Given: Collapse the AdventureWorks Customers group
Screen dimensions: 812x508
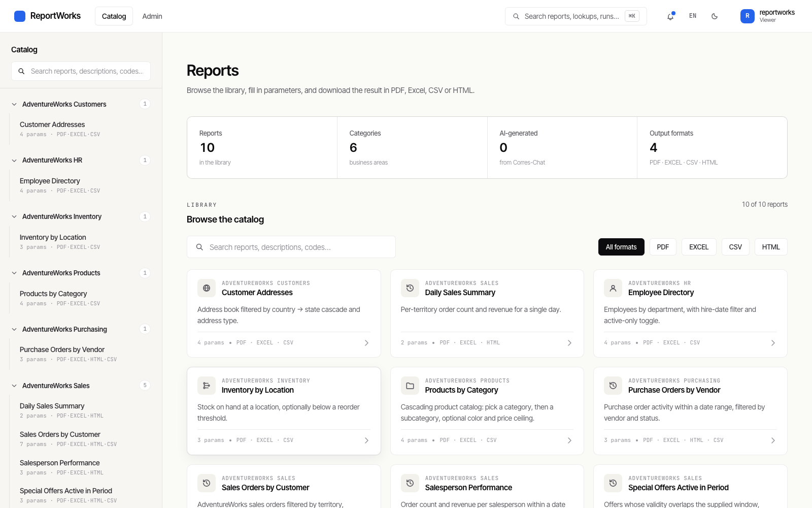Looking at the screenshot, I should 14,105.
